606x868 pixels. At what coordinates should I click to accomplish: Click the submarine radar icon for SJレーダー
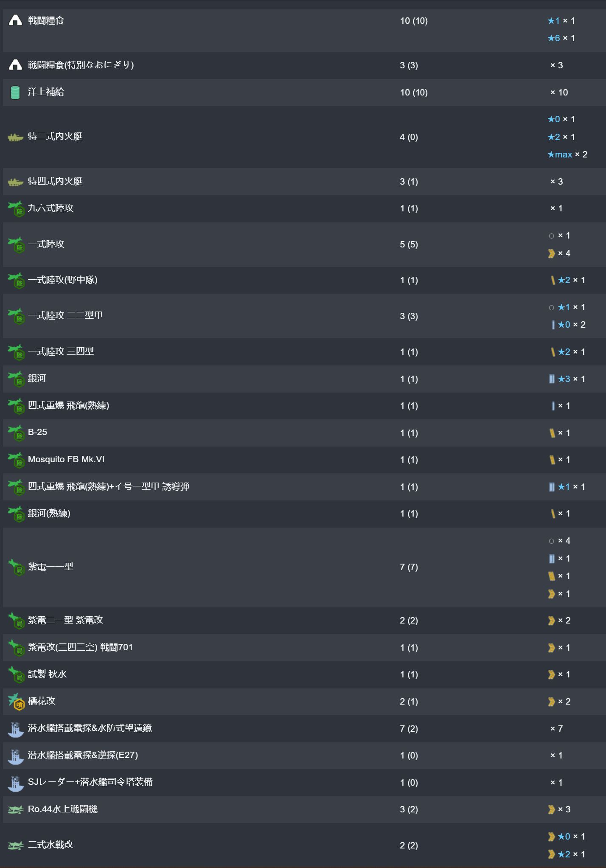[16, 782]
